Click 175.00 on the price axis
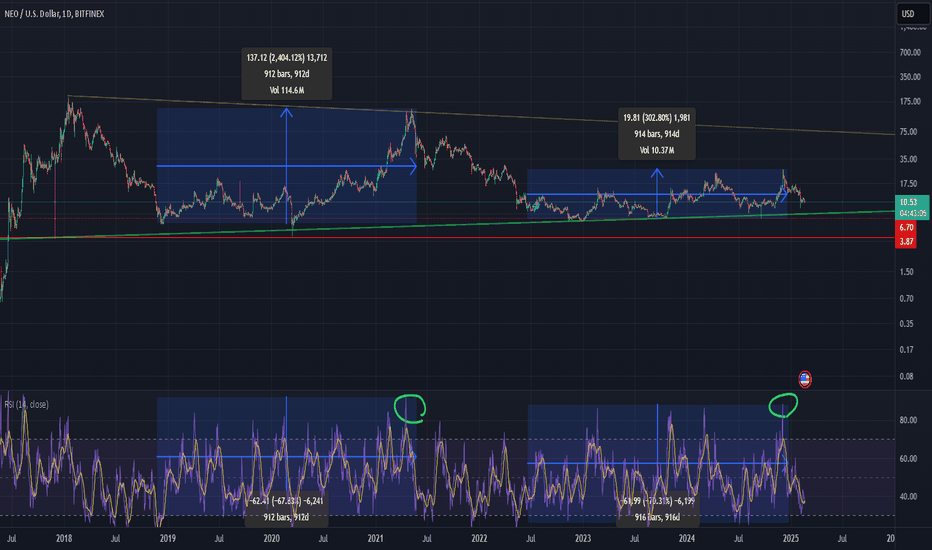932x550 pixels. pos(910,102)
